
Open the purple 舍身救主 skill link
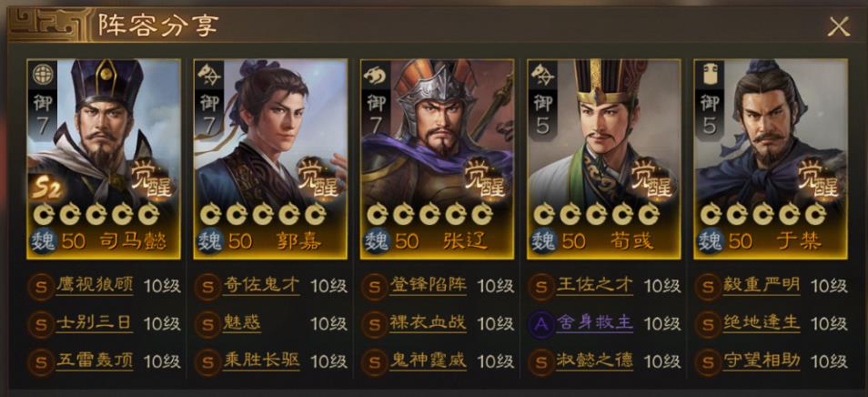[x=595, y=323]
